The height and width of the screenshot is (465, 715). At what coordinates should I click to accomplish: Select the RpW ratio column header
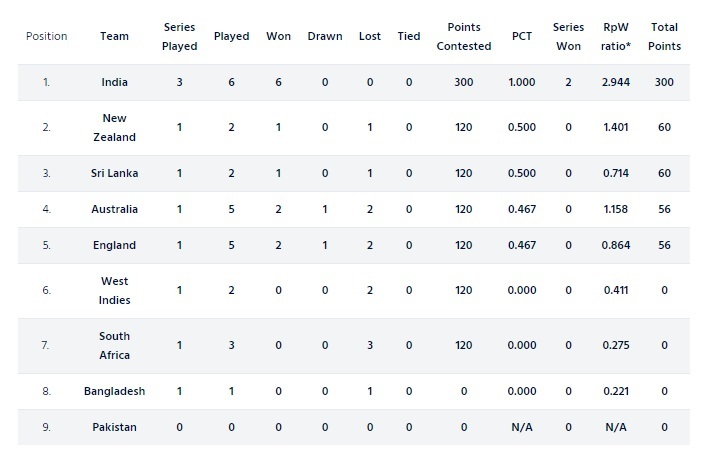click(616, 36)
